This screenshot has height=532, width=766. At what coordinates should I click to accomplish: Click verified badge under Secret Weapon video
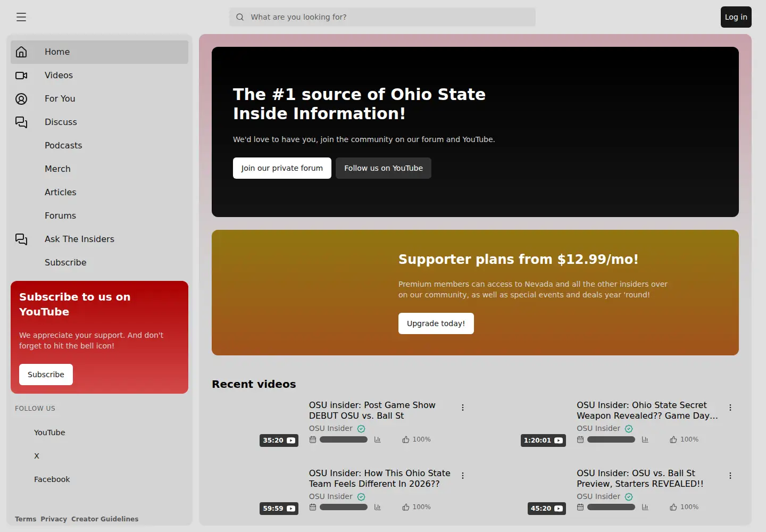pos(629,429)
